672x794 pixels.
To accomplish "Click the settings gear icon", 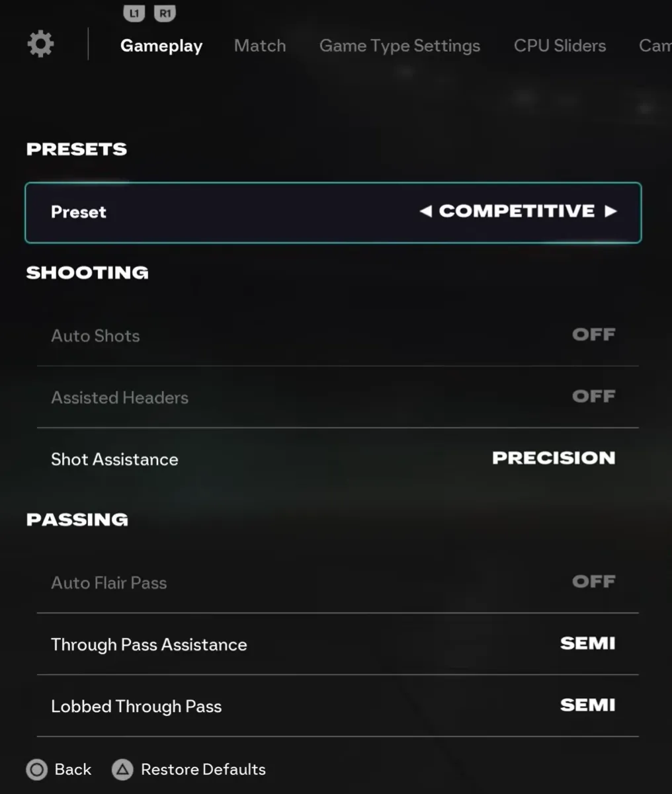I will click(x=40, y=44).
